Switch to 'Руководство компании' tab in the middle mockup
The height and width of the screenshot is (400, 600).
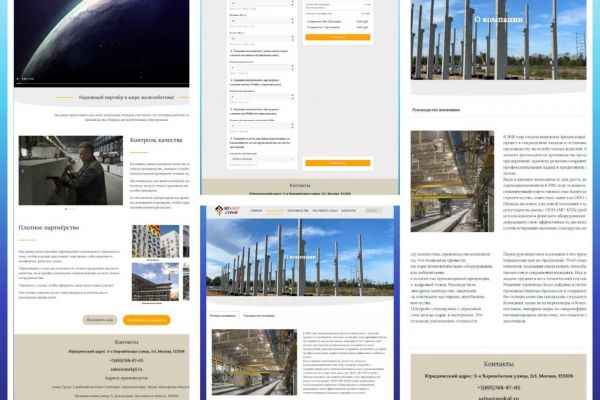(x=259, y=316)
